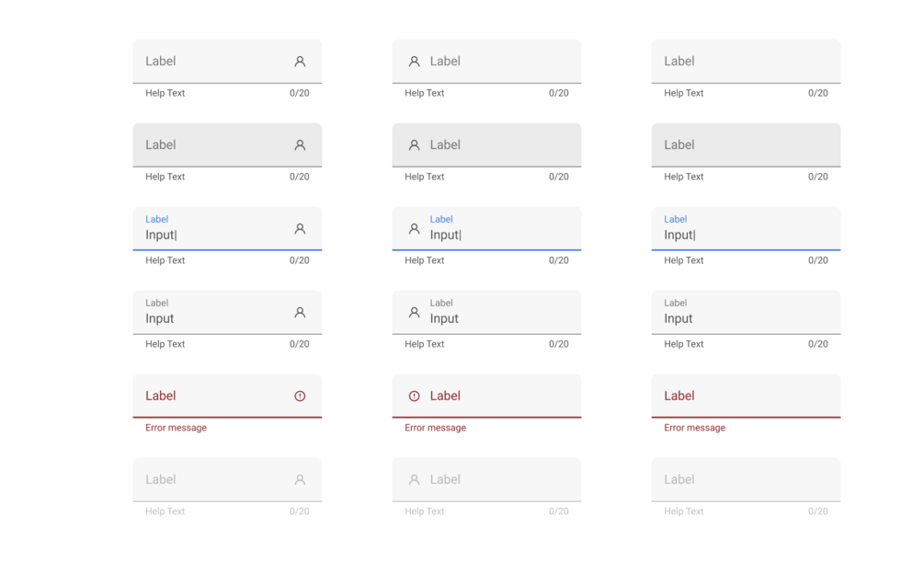Click trailing user icon in blue focused field

pyautogui.click(x=300, y=229)
